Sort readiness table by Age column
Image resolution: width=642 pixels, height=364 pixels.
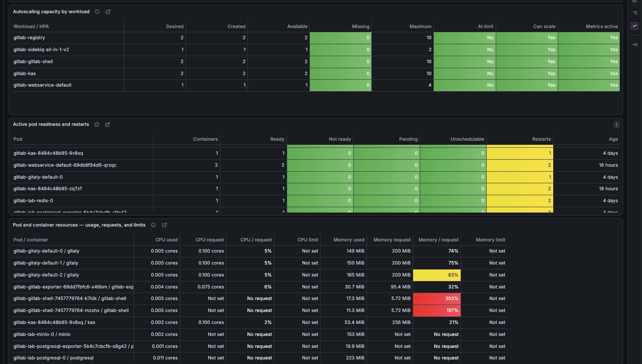point(613,139)
